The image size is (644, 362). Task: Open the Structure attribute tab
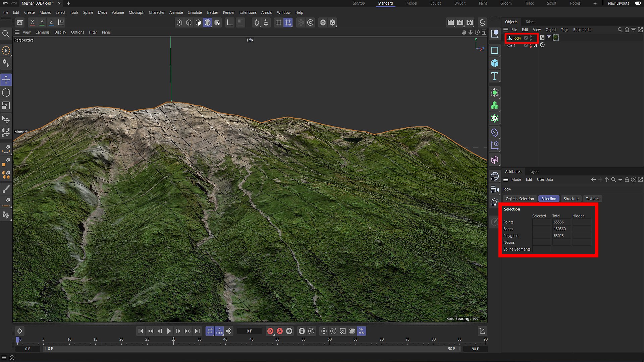point(571,199)
